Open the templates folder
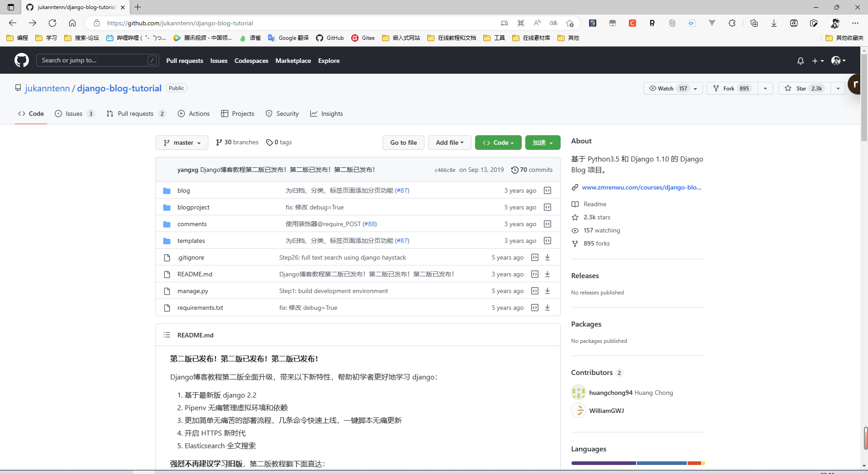Image resolution: width=868 pixels, height=474 pixels. [x=191, y=241]
